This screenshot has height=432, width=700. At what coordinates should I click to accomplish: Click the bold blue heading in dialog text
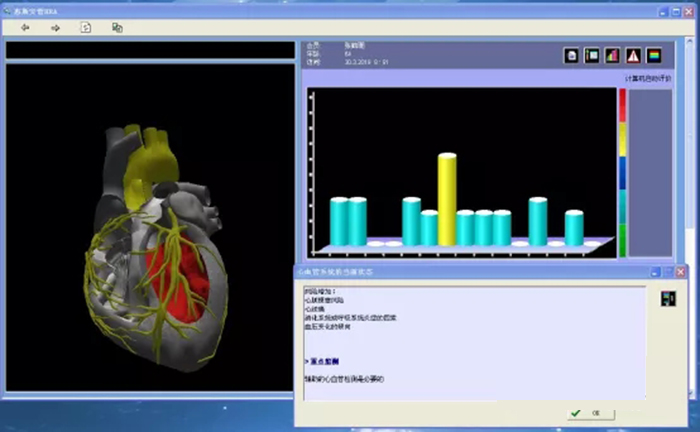[320, 359]
